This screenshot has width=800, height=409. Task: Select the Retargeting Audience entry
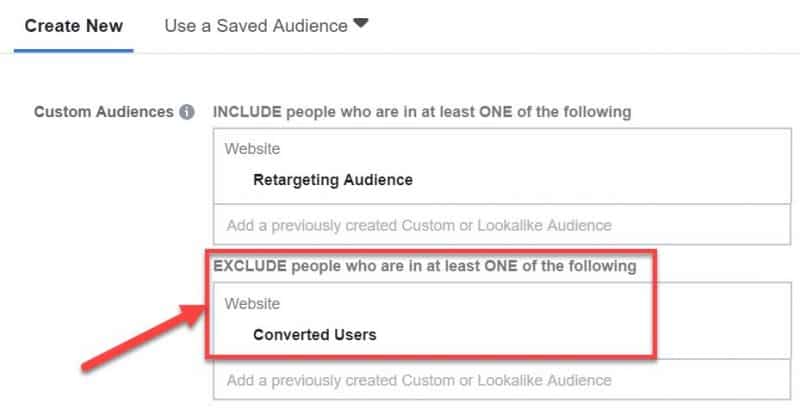pos(333,180)
